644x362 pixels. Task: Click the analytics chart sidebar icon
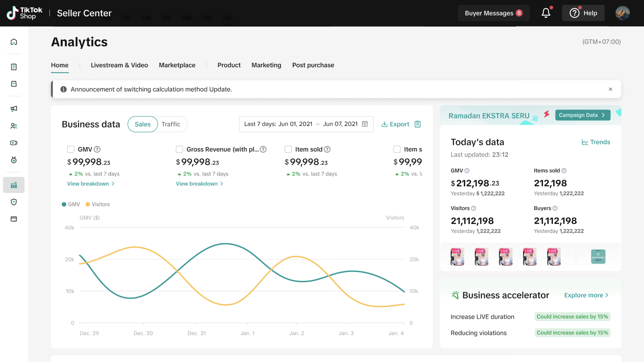point(14,185)
